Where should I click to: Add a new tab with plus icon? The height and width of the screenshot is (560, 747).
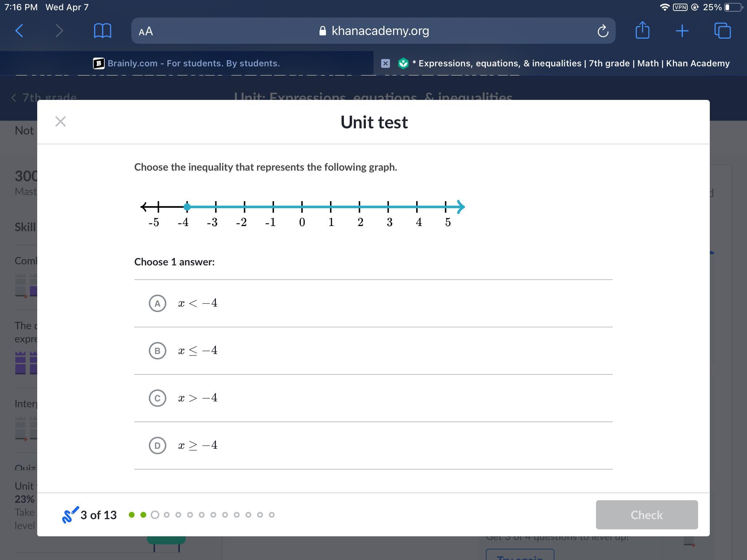pos(682,31)
